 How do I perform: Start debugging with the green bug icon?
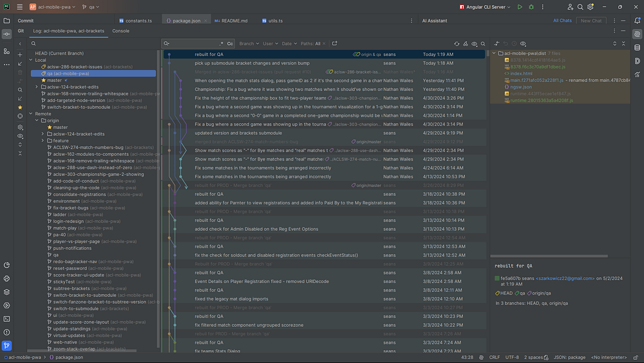(x=533, y=7)
